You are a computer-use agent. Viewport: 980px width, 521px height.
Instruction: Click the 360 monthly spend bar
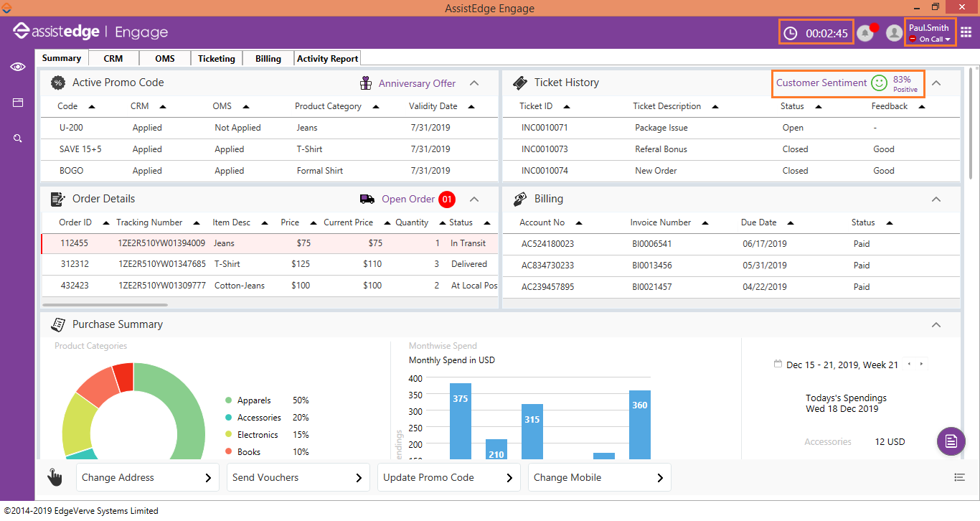click(640, 425)
